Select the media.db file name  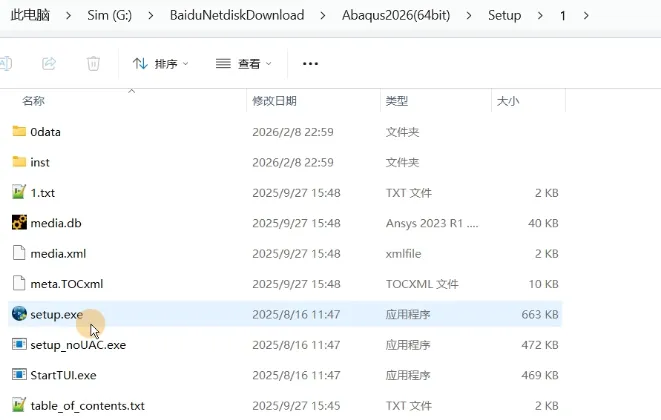56,223
